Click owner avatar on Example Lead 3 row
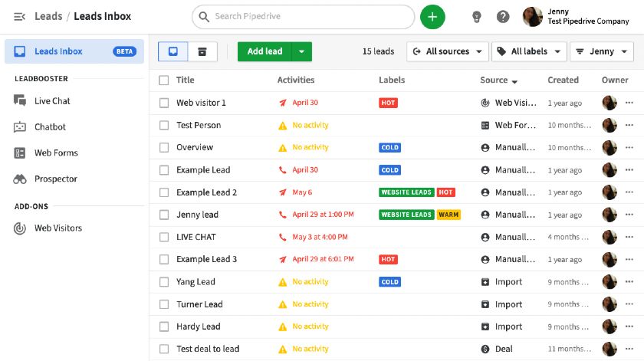The image size is (644, 361). (609, 259)
